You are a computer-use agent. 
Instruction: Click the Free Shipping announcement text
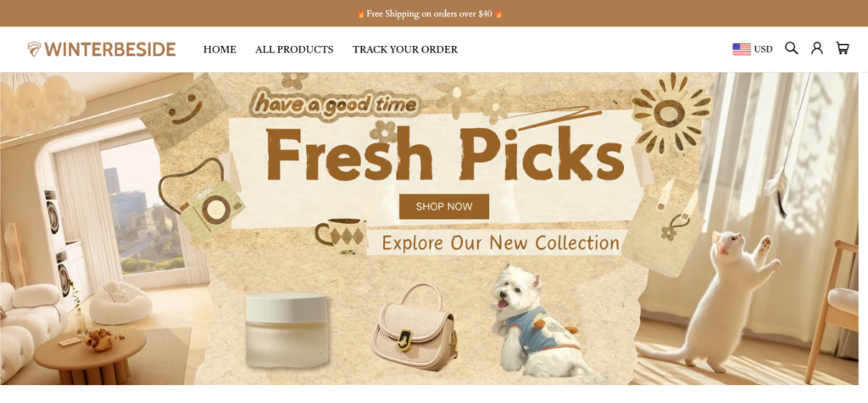429,14
